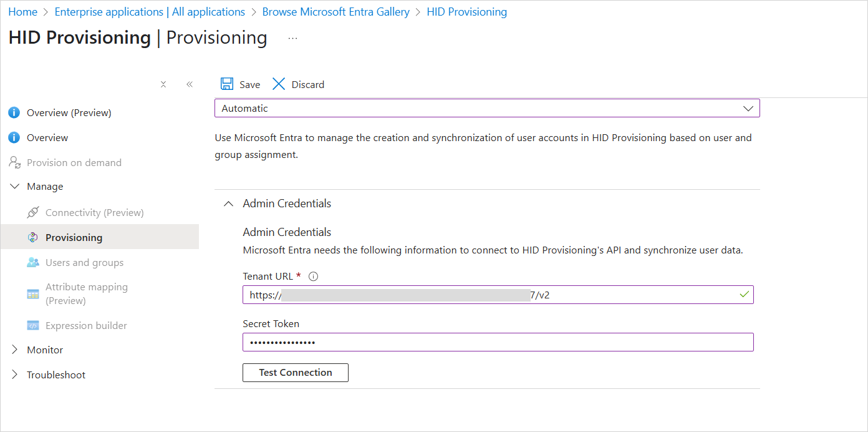Click the Overview (Preview) info icon
This screenshot has height=432, width=868.
(x=14, y=113)
